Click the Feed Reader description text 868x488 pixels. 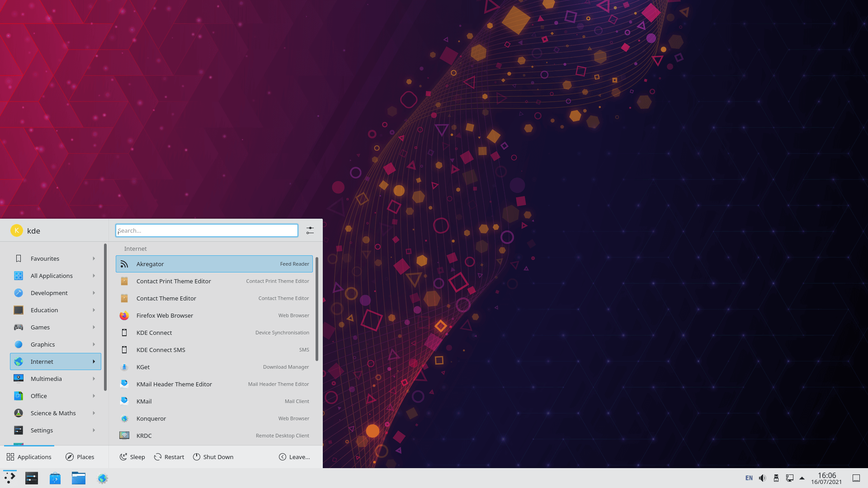coord(294,264)
